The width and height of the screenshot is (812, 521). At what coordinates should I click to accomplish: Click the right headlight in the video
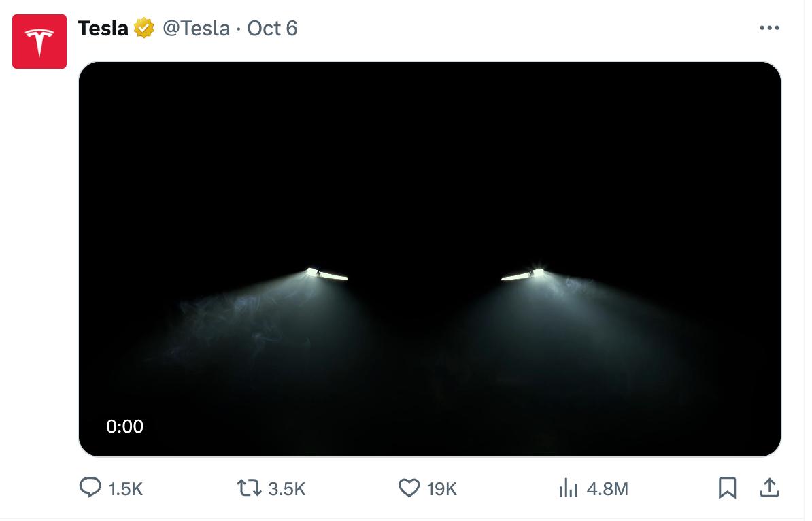click(523, 275)
